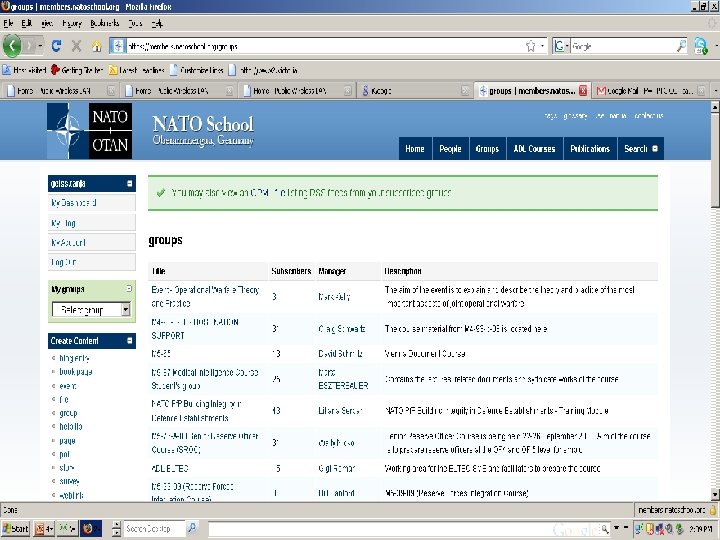Switch to the Google Mail tab
This screenshot has height=540, width=720.
point(651,91)
